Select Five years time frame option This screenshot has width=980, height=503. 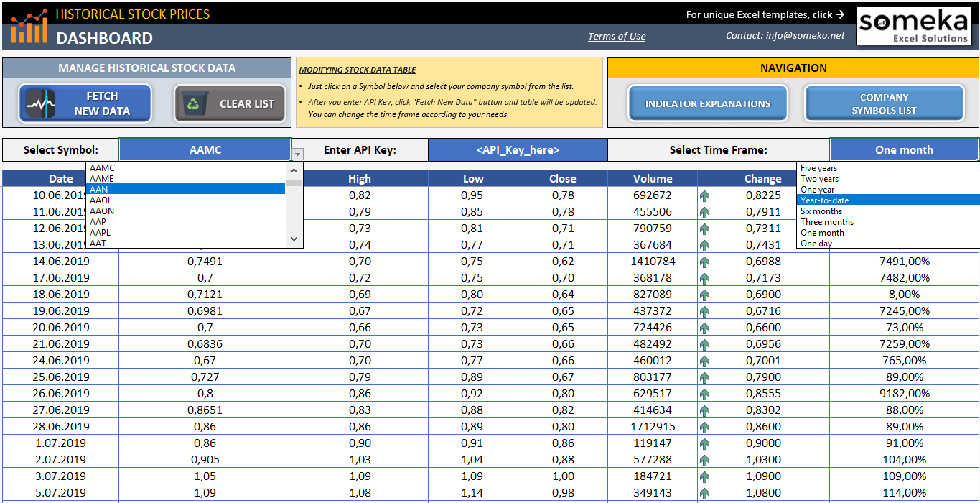point(889,168)
